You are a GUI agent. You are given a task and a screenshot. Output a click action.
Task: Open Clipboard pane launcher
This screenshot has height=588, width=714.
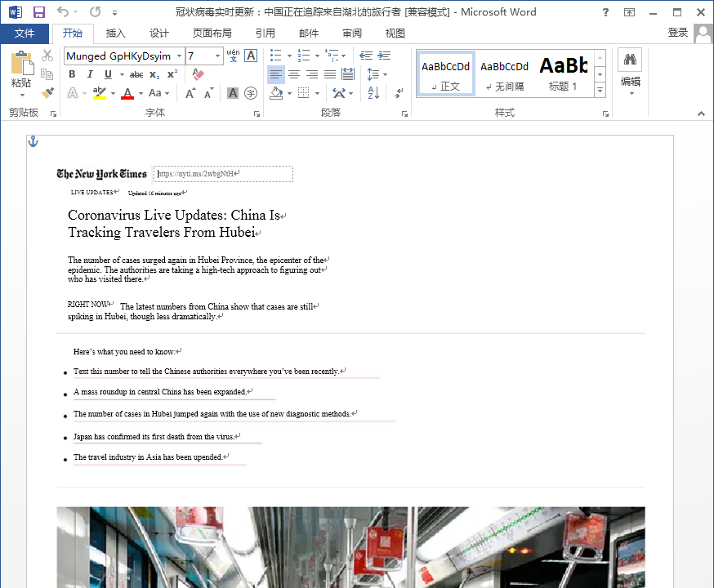tap(53, 114)
